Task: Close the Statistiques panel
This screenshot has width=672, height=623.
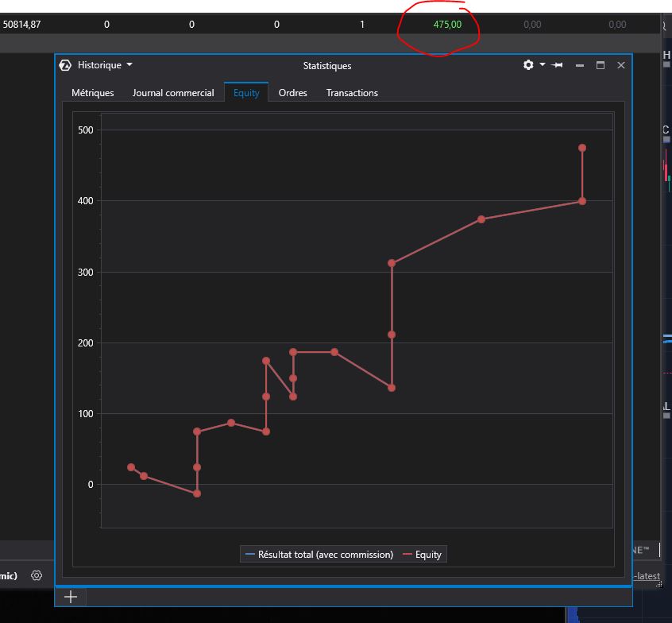Action: (621, 65)
